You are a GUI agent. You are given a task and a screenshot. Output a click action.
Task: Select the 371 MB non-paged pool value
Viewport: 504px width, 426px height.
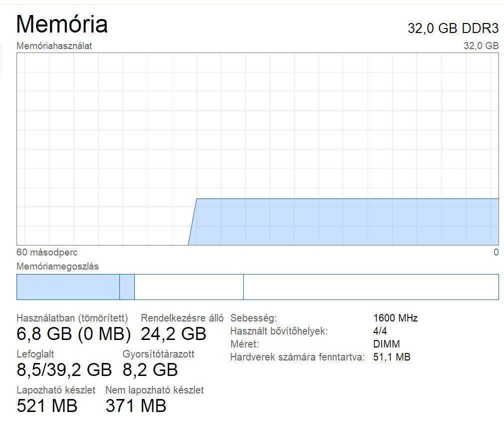click(x=136, y=405)
